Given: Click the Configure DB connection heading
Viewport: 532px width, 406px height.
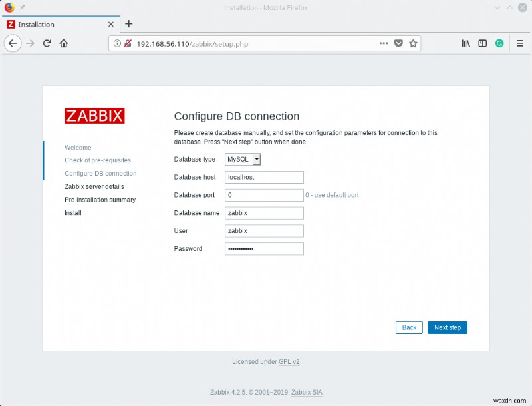Looking at the screenshot, I should coord(237,116).
